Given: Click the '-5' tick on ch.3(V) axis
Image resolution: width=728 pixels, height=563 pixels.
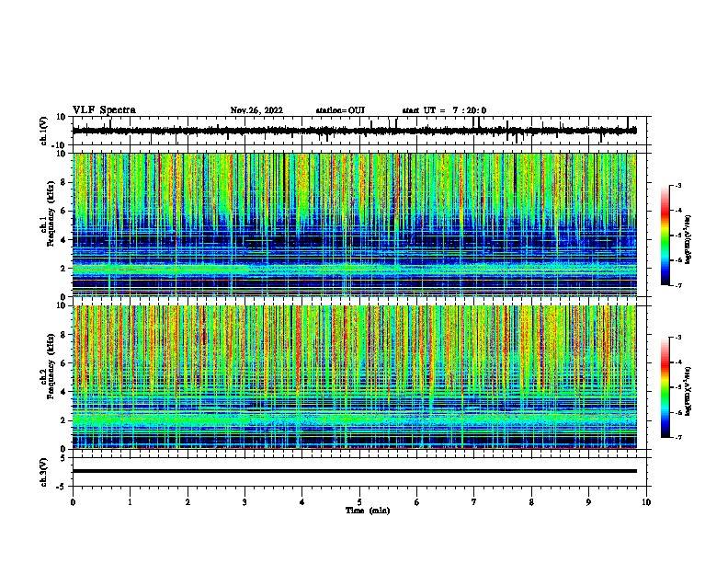Looking at the screenshot, I should (62, 487).
